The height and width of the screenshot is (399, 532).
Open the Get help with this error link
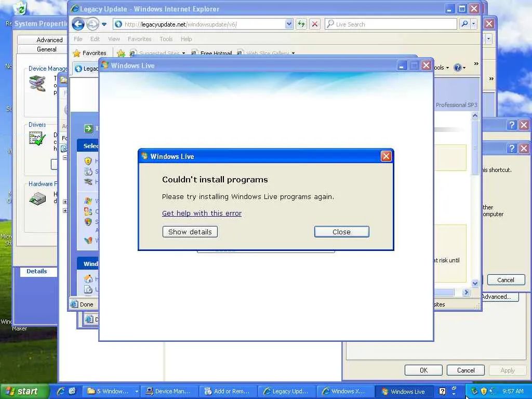(202, 213)
